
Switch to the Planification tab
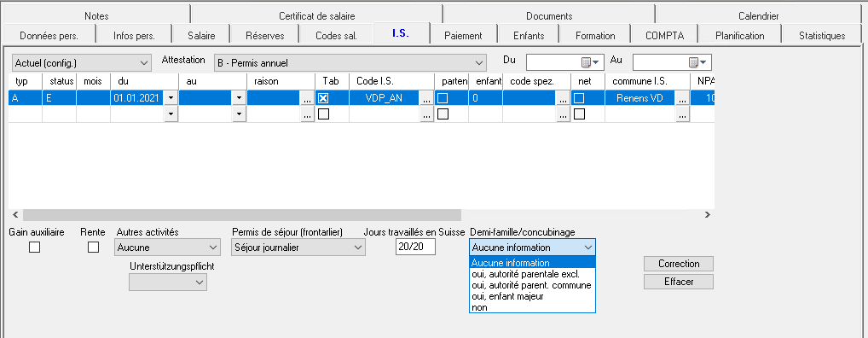coord(739,36)
